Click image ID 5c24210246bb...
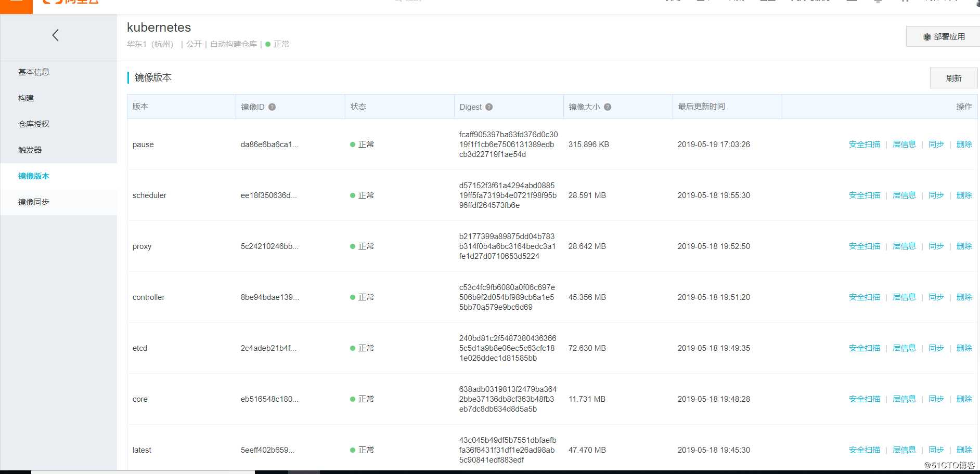The width and height of the screenshot is (980, 474). pos(269,246)
